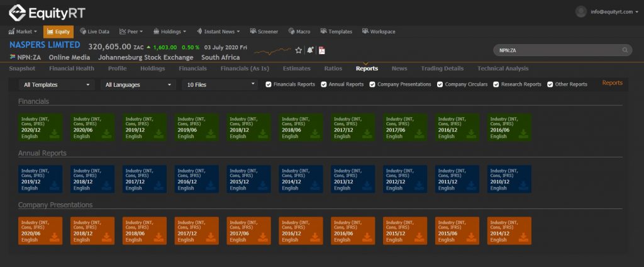Click the Equity toolbar button
Image resolution: width=644 pixels, height=267 pixels.
(58, 31)
